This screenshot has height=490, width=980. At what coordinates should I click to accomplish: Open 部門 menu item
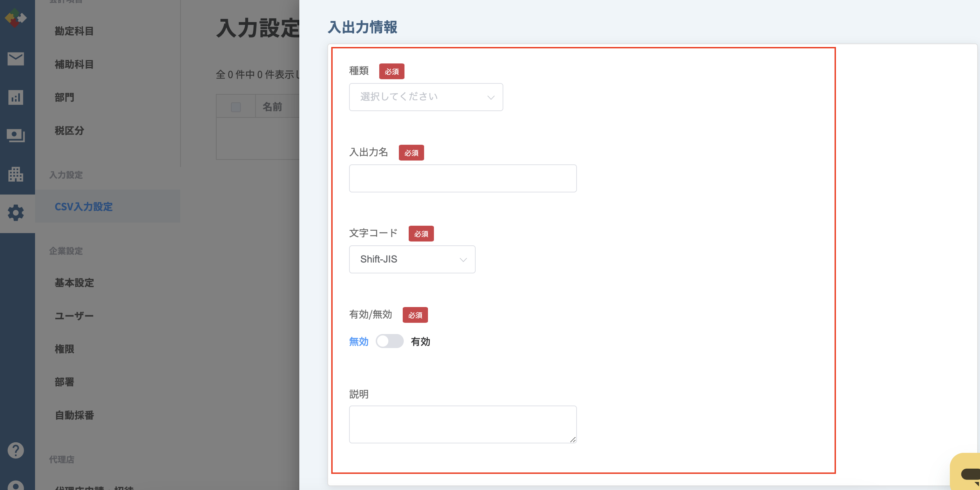click(64, 97)
